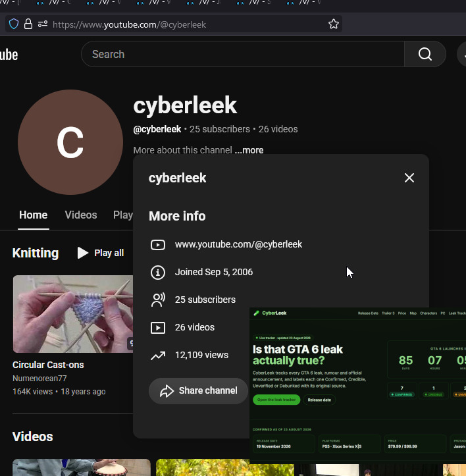This screenshot has width=466, height=476.
Task: Click the padlock site security icon
Action: (x=28, y=24)
